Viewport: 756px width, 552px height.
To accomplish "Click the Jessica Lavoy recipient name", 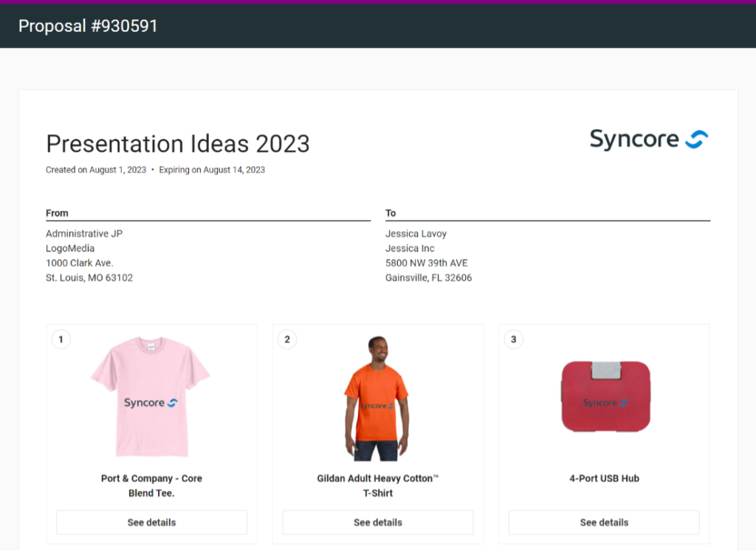I will [416, 234].
